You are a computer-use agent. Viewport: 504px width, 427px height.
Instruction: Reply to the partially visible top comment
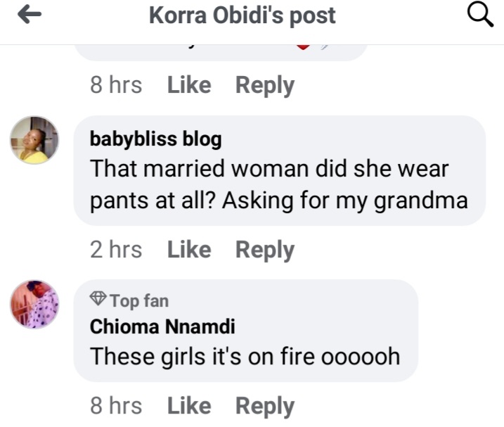click(264, 85)
